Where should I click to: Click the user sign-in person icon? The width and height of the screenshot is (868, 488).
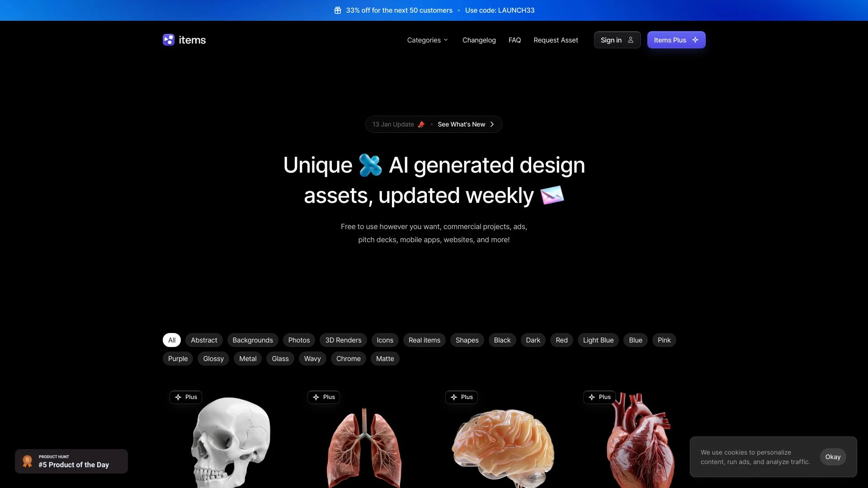(x=631, y=40)
